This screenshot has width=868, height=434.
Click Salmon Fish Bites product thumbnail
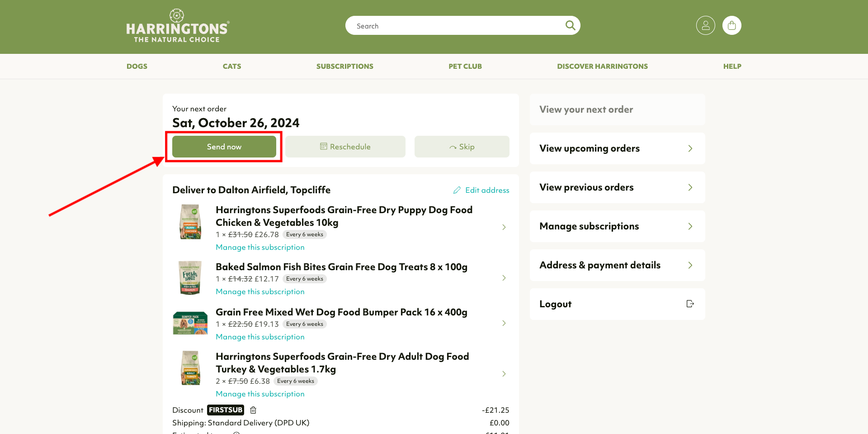(x=190, y=278)
